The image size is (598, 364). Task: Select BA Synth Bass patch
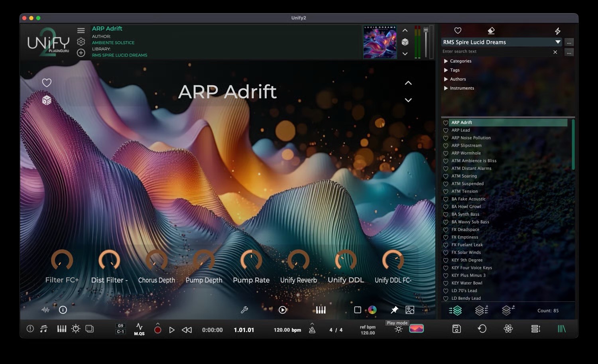[x=465, y=214]
